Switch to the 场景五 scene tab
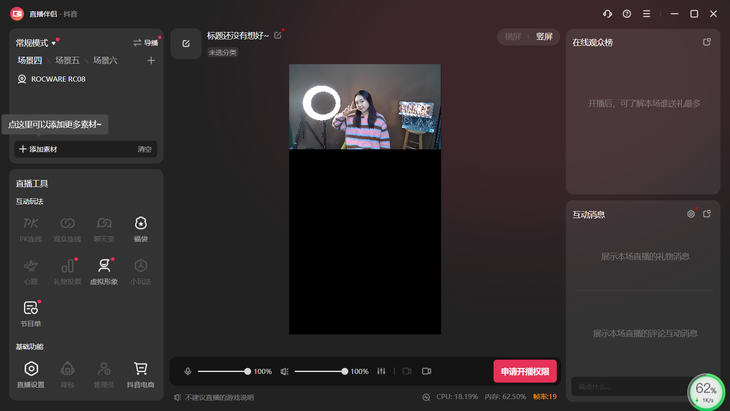Image resolution: width=730 pixels, height=411 pixels. point(67,61)
